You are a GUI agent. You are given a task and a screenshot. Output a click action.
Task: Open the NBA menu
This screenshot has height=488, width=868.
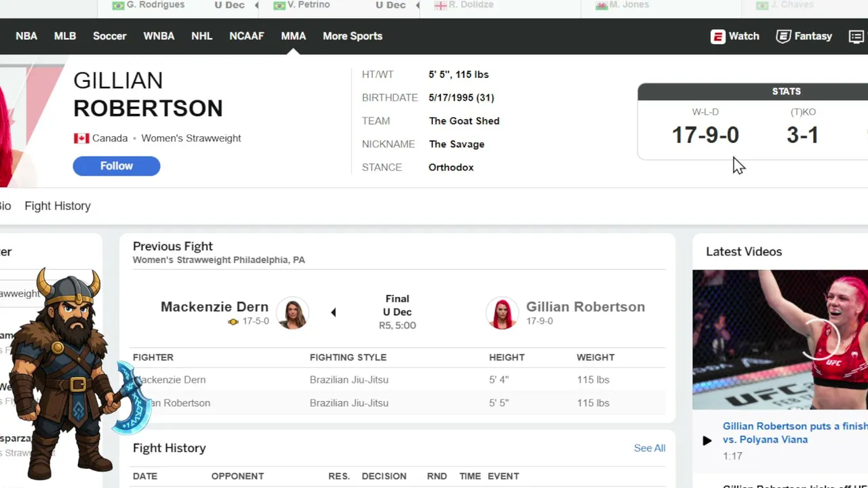click(x=26, y=36)
